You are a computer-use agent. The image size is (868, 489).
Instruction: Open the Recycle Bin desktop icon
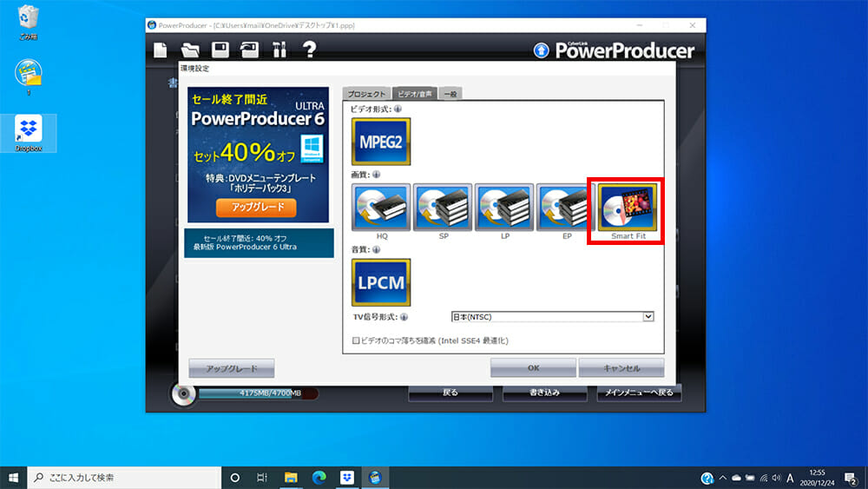click(29, 23)
